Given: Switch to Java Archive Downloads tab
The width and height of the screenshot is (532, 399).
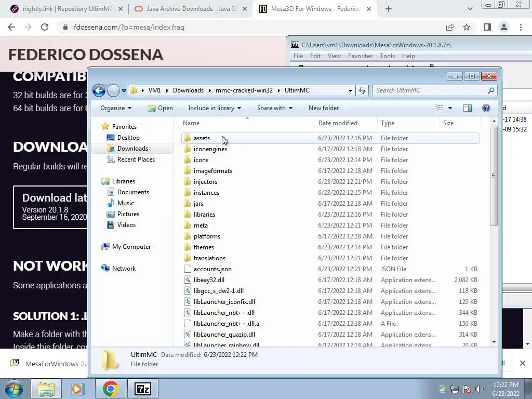Looking at the screenshot, I should click(191, 9).
